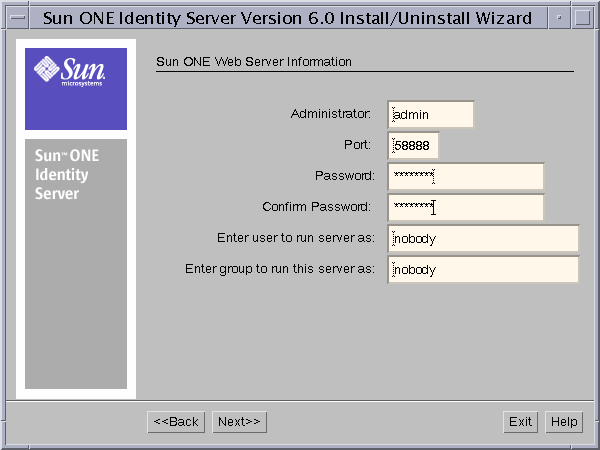This screenshot has height=450, width=600.
Task: Click the group to run server field
Action: point(483,269)
